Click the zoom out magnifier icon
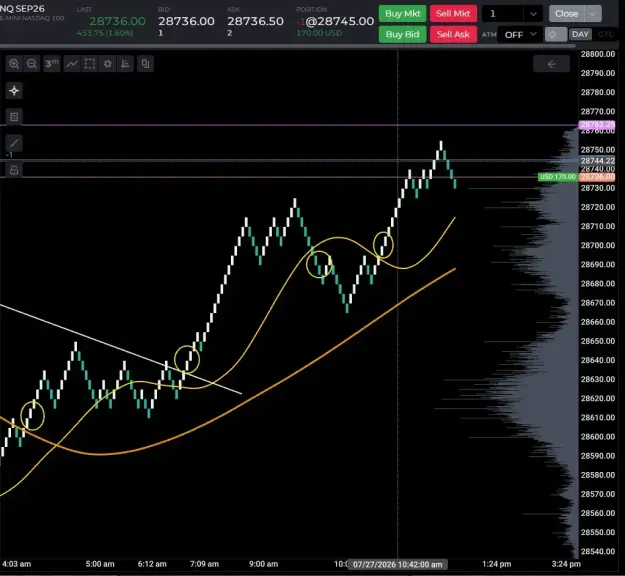Screen dimensions: 625x576 (x=32, y=64)
